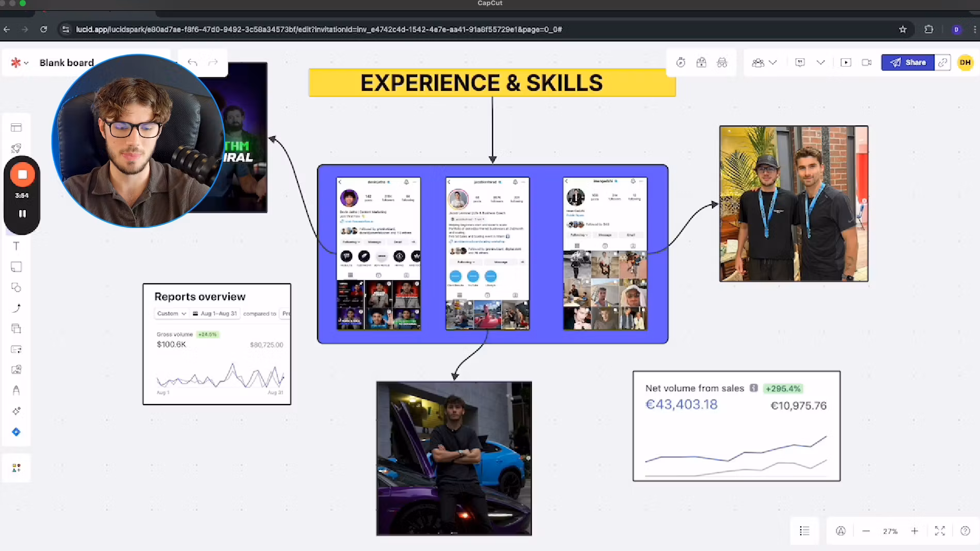Image resolution: width=980 pixels, height=551 pixels.
Task: Zoom in with the plus button
Action: [914, 531]
